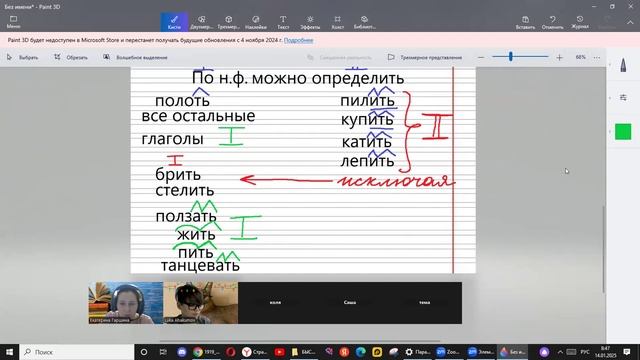The height and width of the screenshot is (360, 640).
Task: Open the 2D shapes (Двумерные) tool
Action: [x=201, y=22]
